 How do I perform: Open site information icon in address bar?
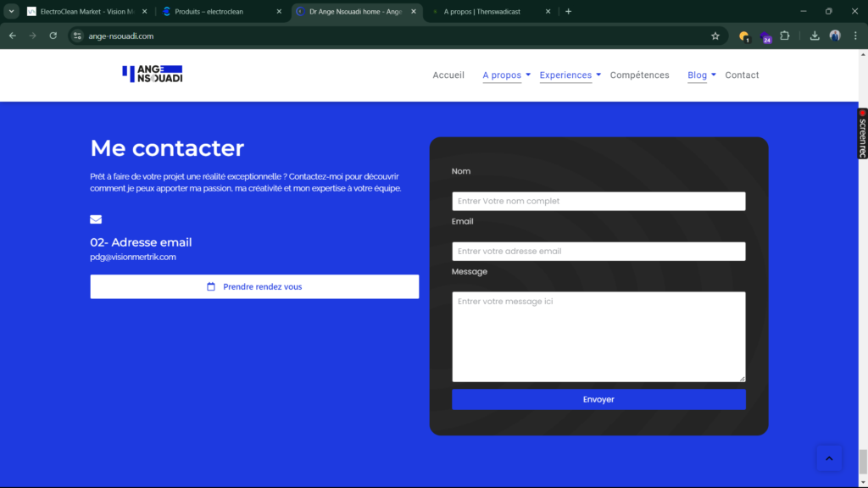tap(77, 36)
